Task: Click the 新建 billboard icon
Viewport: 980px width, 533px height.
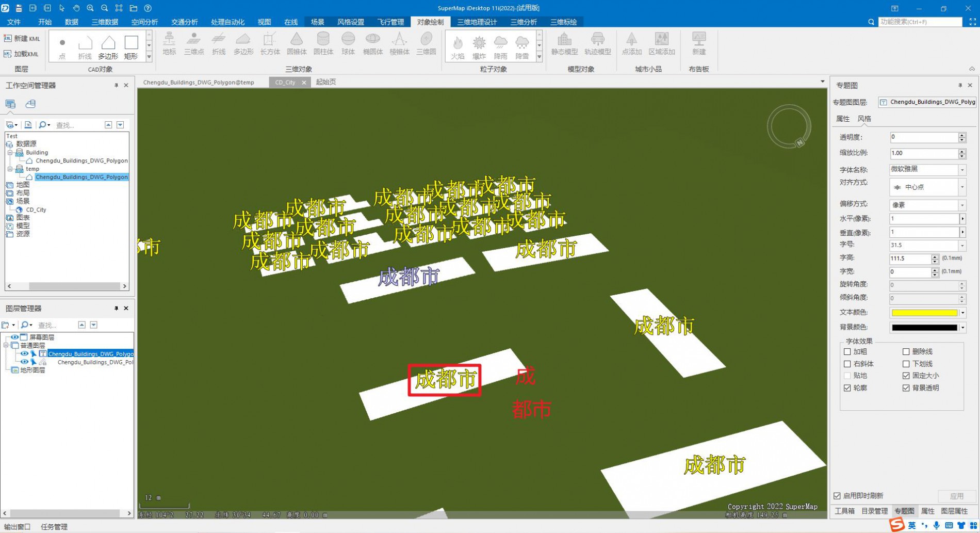Action: tap(699, 44)
